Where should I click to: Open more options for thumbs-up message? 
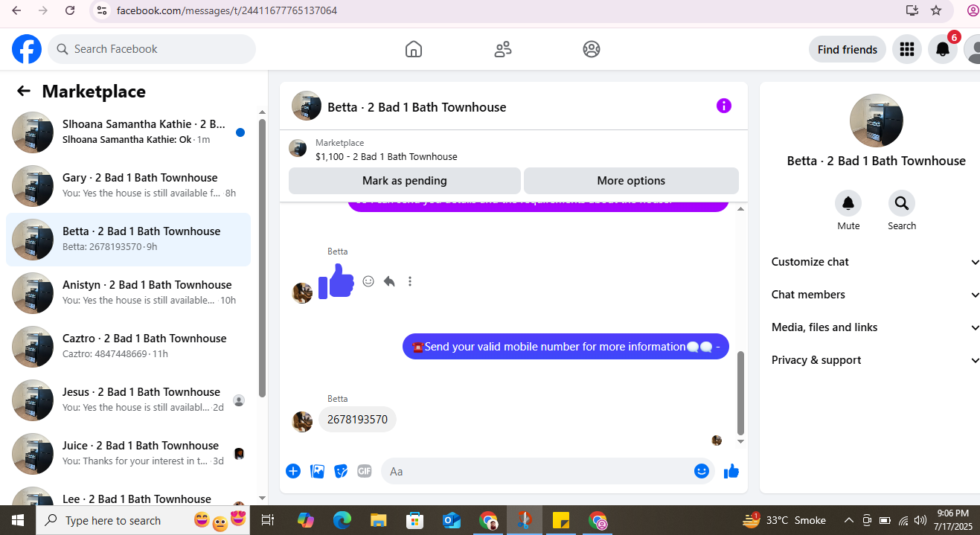click(410, 281)
